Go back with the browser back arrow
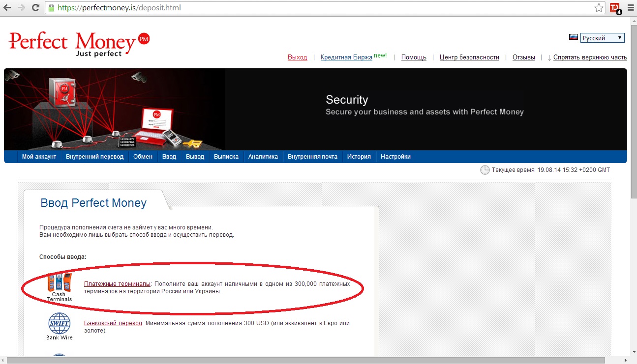Image resolution: width=637 pixels, height=364 pixels. tap(7, 7)
